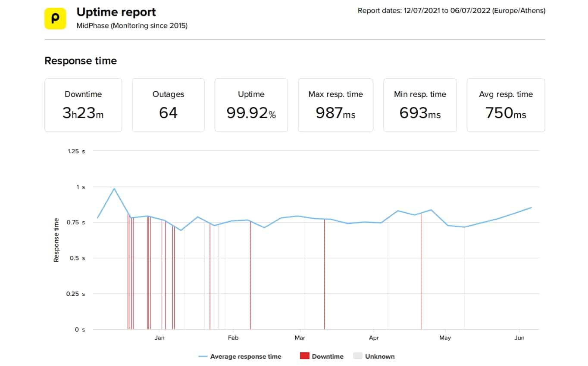This screenshot has width=588, height=366.
Task: Click the 1.25 s y-axis label
Action: 76,152
